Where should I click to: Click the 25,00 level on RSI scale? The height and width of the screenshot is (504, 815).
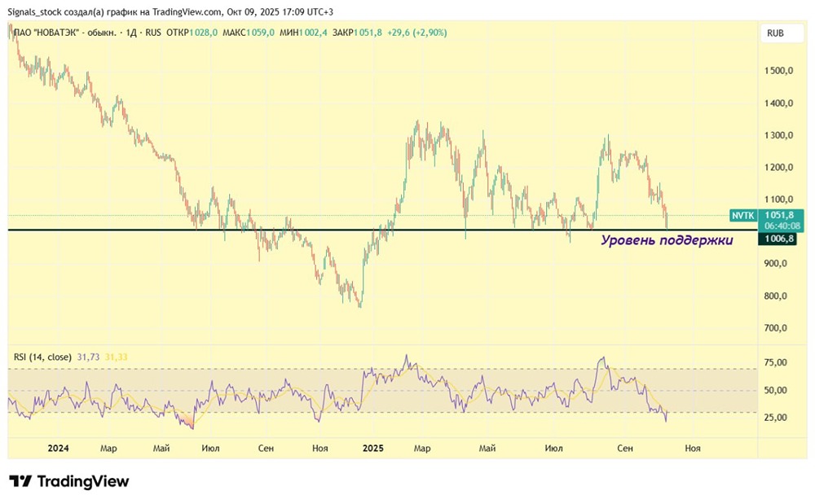[x=774, y=418]
